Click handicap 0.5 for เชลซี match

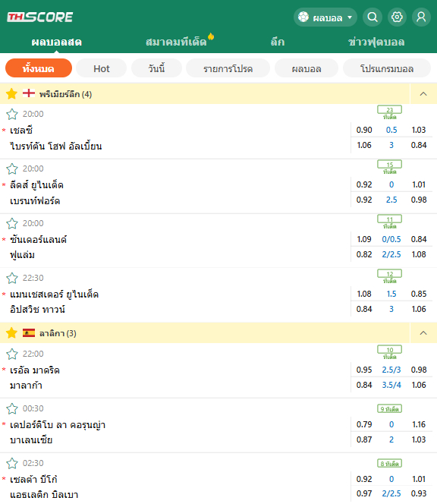(391, 130)
